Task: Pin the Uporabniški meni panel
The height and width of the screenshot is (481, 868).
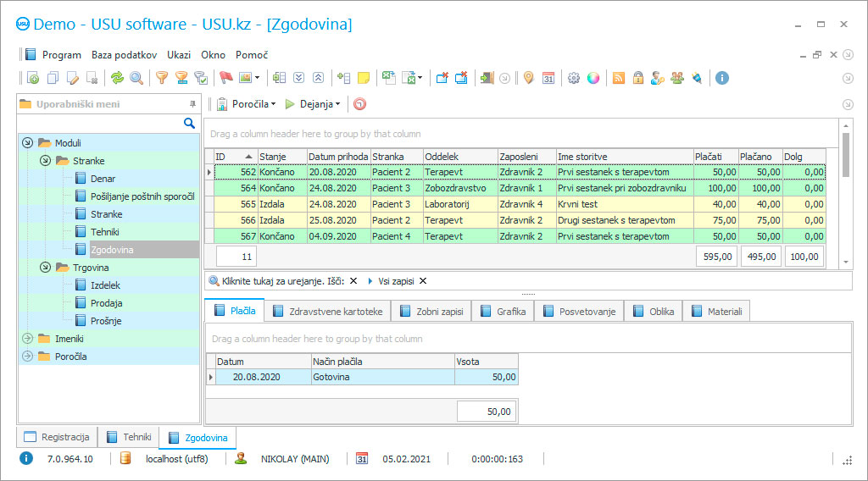Action: coord(192,104)
